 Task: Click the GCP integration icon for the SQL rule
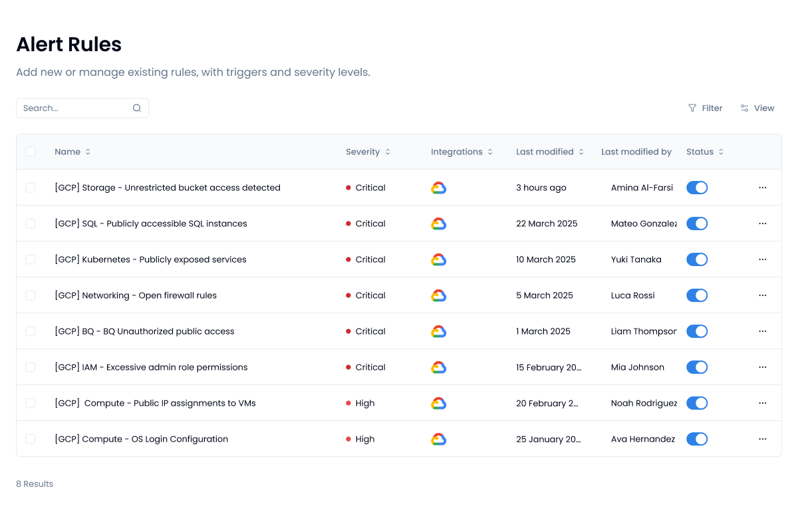439,223
